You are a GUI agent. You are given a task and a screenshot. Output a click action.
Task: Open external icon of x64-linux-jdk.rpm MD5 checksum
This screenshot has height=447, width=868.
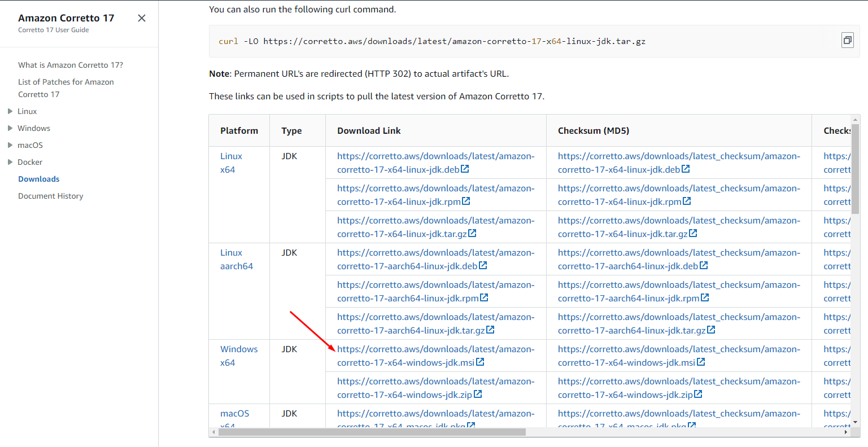tap(687, 201)
